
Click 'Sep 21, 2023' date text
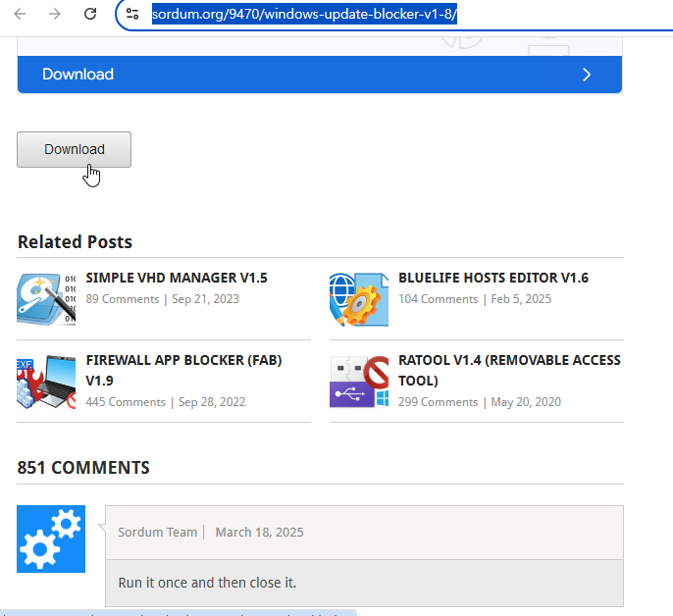(x=206, y=299)
